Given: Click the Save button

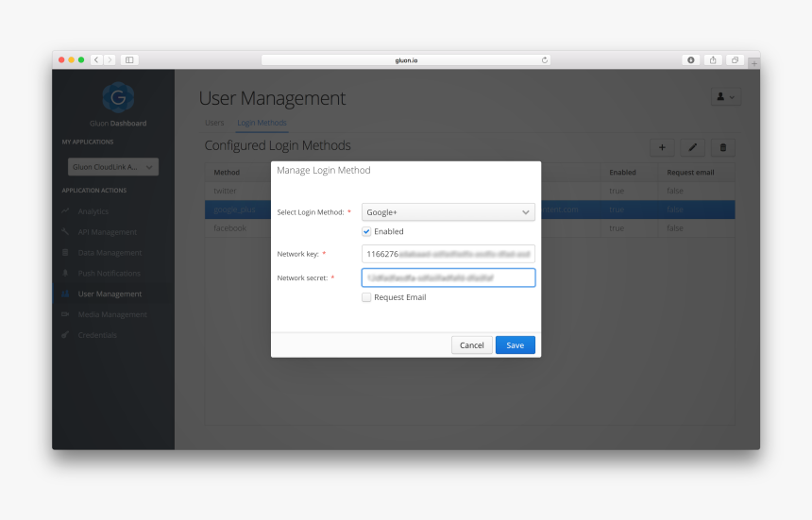Looking at the screenshot, I should [x=516, y=345].
